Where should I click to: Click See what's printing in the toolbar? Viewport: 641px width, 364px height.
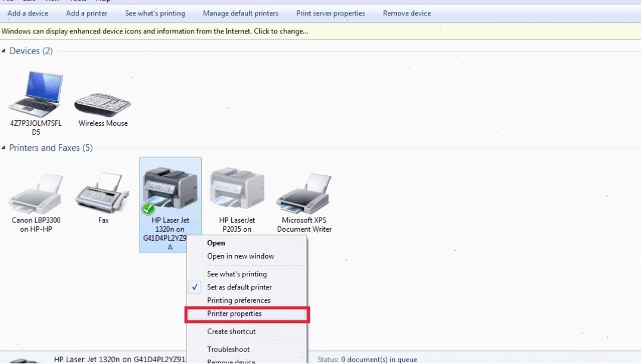155,13
